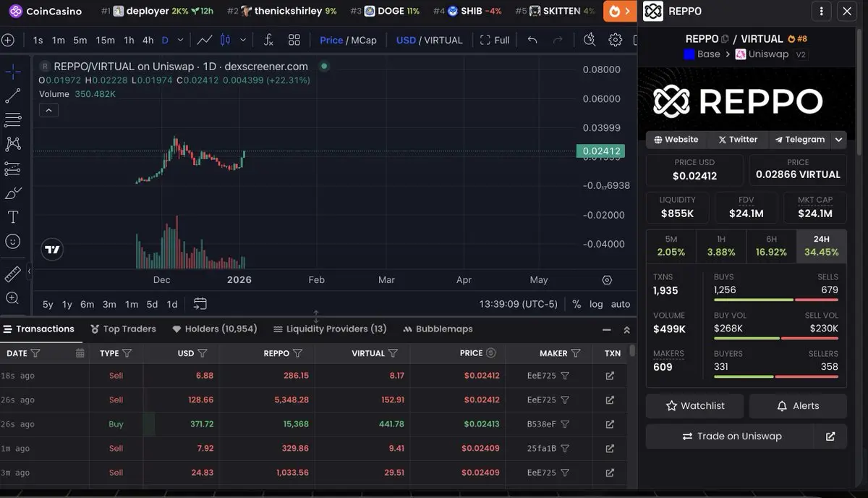Select the 6H stats period

point(771,246)
